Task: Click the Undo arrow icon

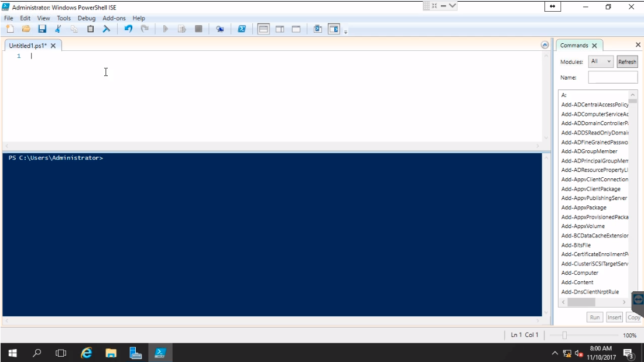Action: (128, 29)
